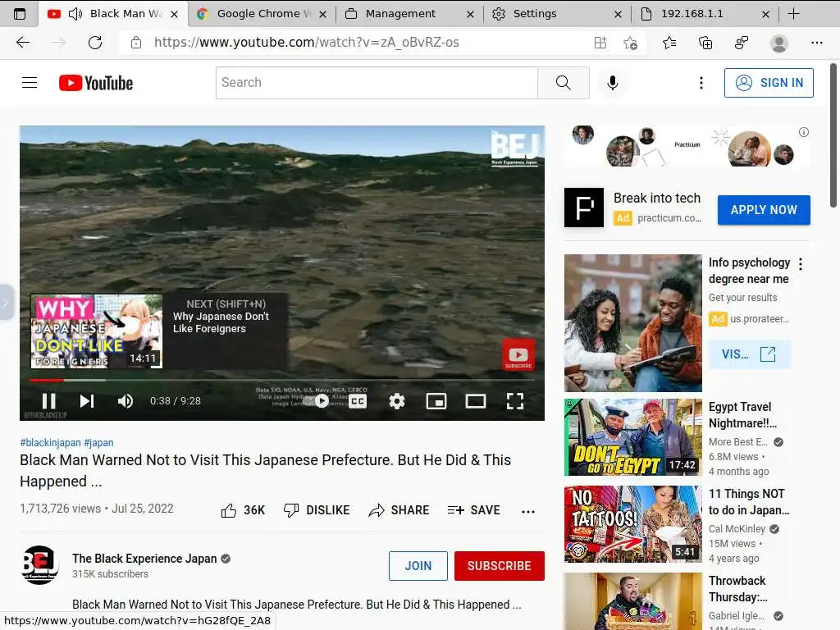Add page to favorites star icon
Viewport: 840px width, 630px height.
click(631, 43)
